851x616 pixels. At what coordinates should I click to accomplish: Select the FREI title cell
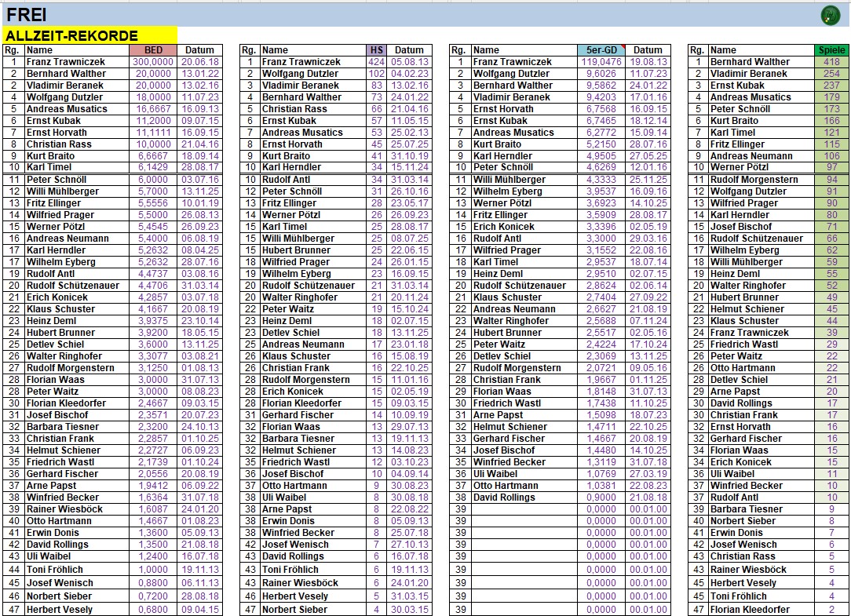coord(28,14)
